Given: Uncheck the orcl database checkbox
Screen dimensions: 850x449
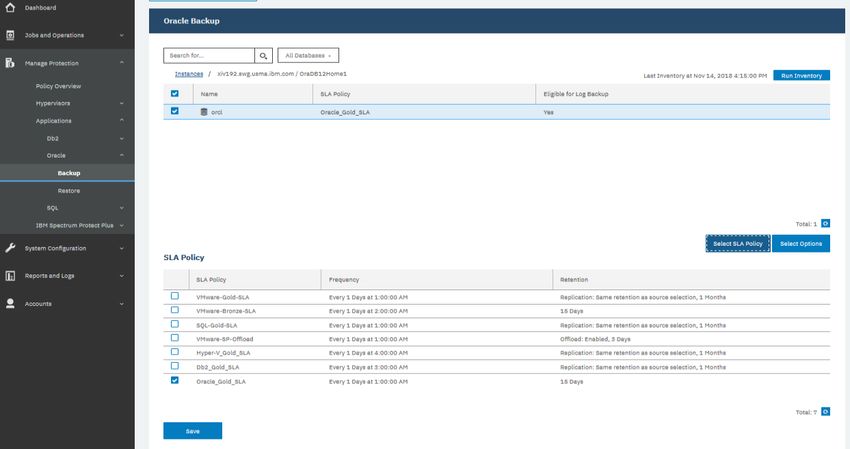Looking at the screenshot, I should pos(175,111).
